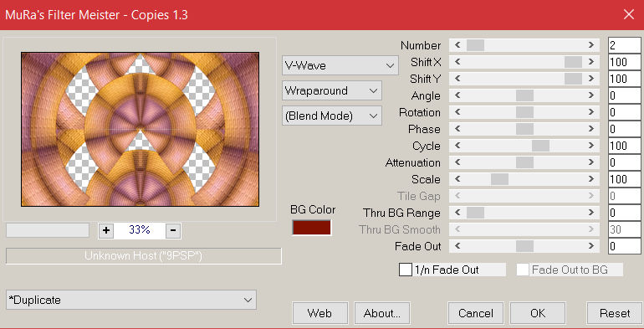Click the Attenuation value field

[624, 162]
